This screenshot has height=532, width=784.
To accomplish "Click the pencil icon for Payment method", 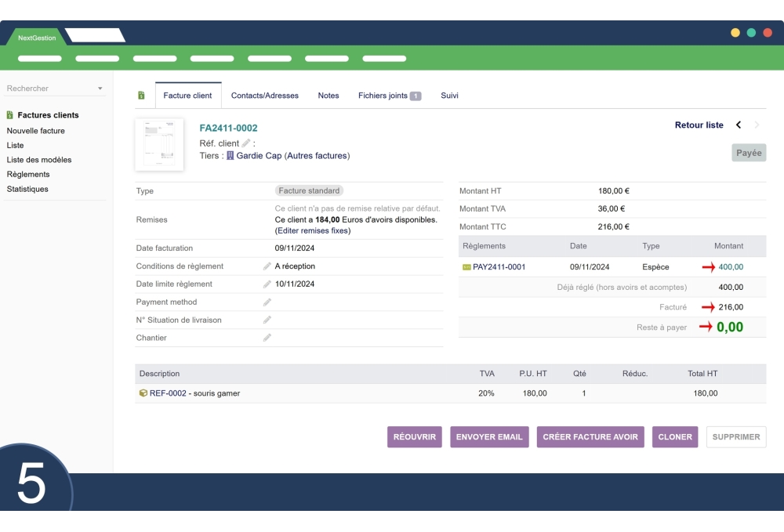I will coord(268,302).
